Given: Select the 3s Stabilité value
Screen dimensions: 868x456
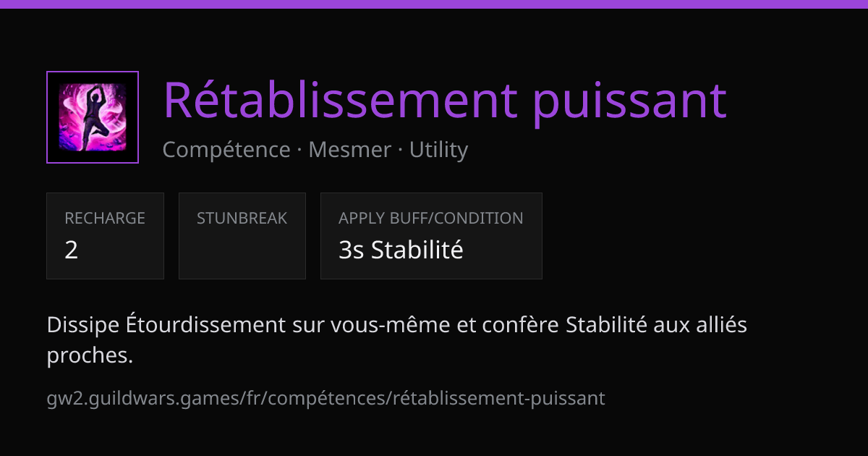Looking at the screenshot, I should (x=401, y=250).
